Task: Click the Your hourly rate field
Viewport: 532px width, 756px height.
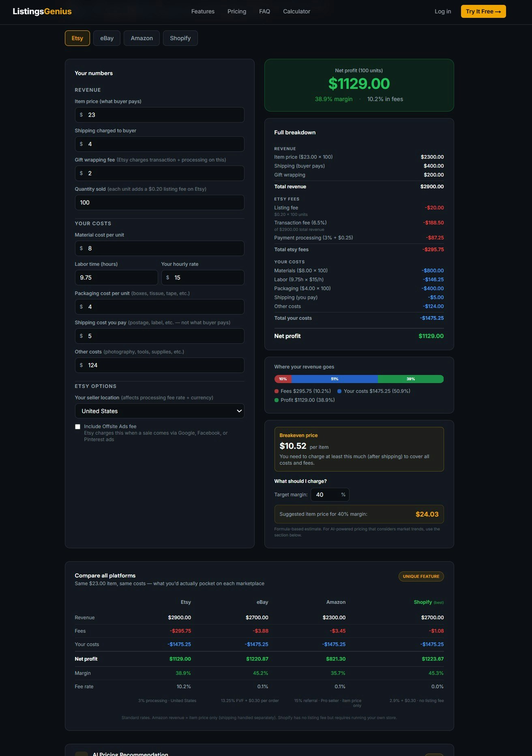Action: (x=203, y=278)
